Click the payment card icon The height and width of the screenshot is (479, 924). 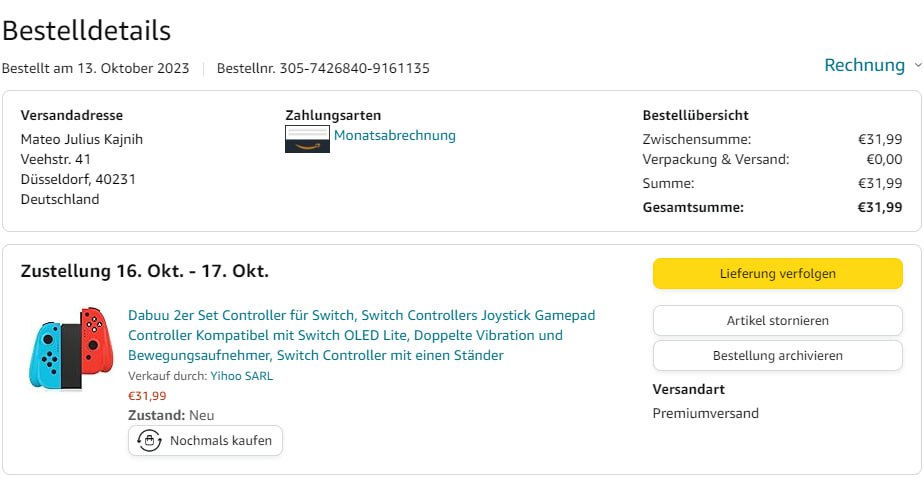click(x=307, y=139)
